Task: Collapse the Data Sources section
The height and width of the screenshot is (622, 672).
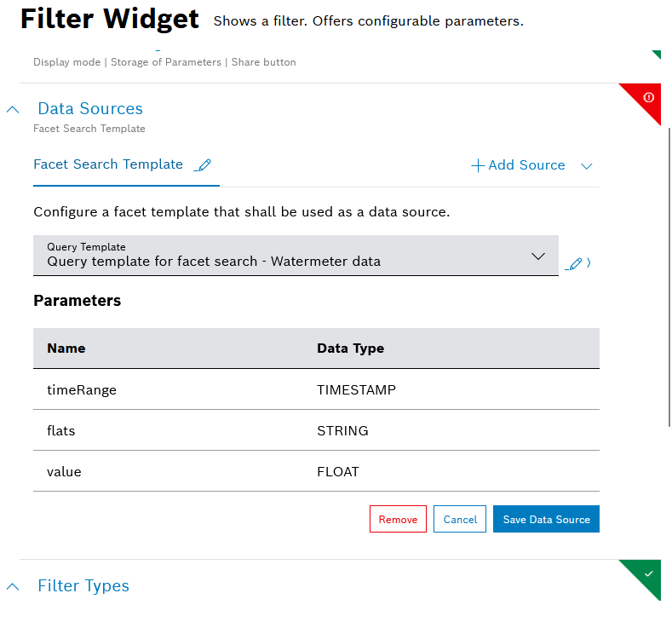Action: point(13,109)
